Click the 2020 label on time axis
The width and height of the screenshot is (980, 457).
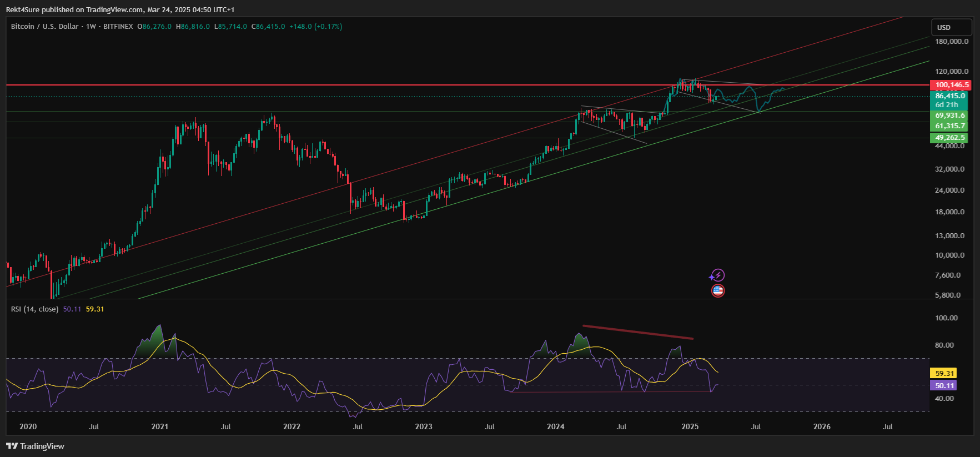[x=28, y=426]
